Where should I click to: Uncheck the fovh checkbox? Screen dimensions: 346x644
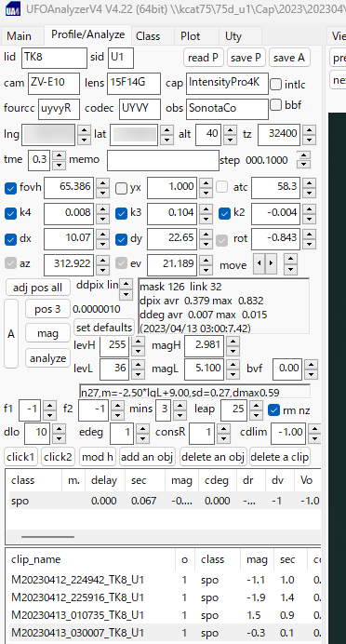coord(10,188)
